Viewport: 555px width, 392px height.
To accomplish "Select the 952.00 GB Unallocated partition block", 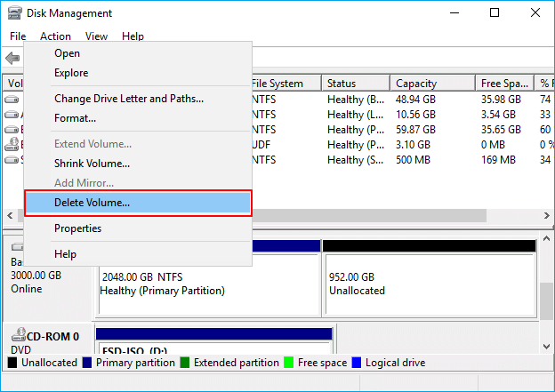I will (x=429, y=283).
